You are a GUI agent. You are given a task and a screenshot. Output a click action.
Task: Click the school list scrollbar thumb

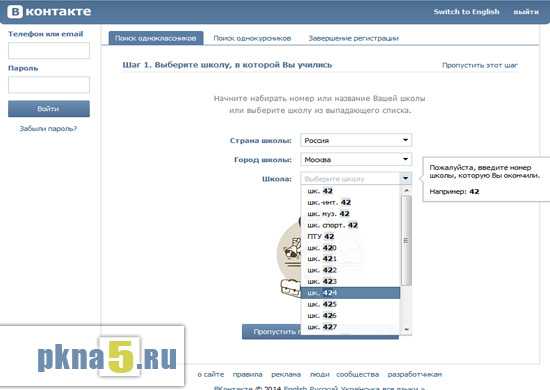tap(406, 240)
